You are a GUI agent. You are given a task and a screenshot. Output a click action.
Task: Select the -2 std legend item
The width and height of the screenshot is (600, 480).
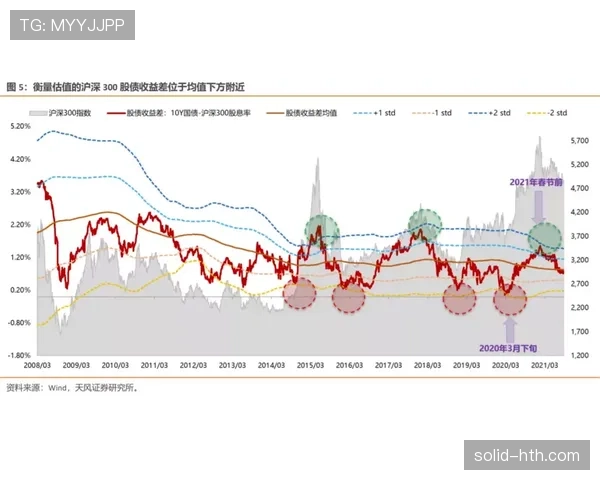[x=548, y=113]
